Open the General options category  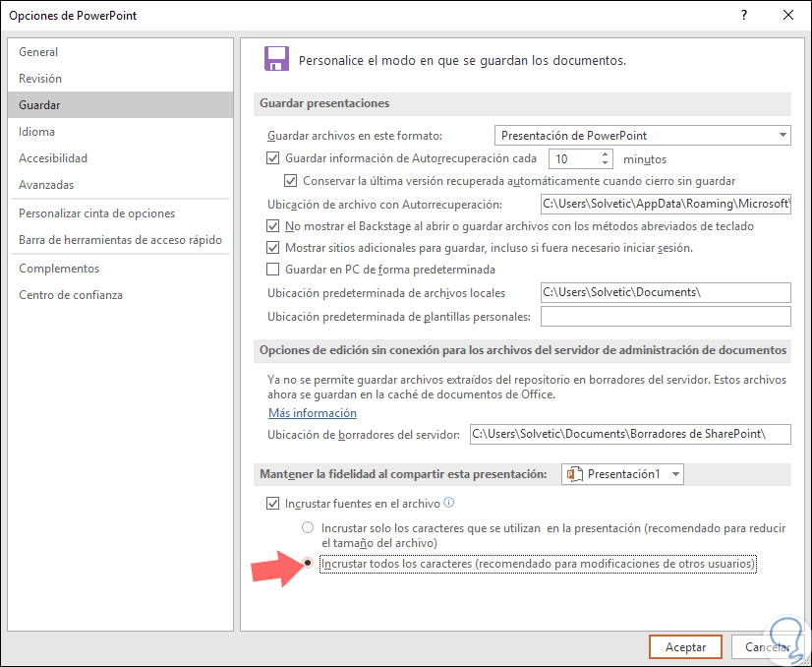point(121,52)
